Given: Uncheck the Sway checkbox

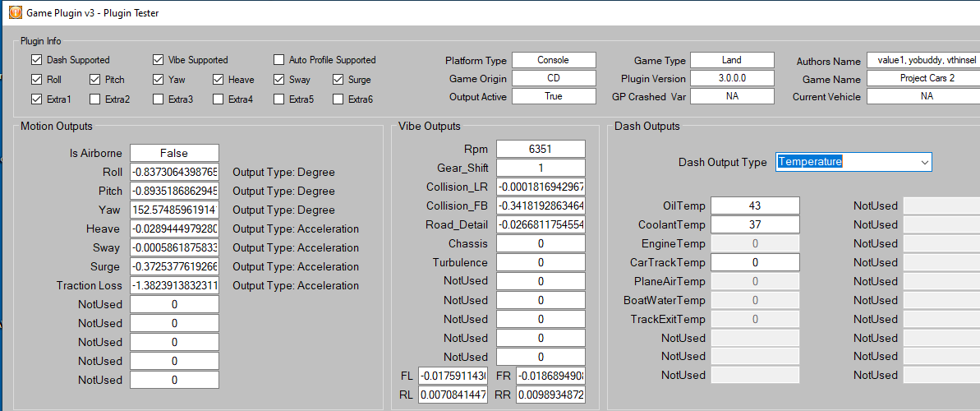Looking at the screenshot, I should (278, 80).
